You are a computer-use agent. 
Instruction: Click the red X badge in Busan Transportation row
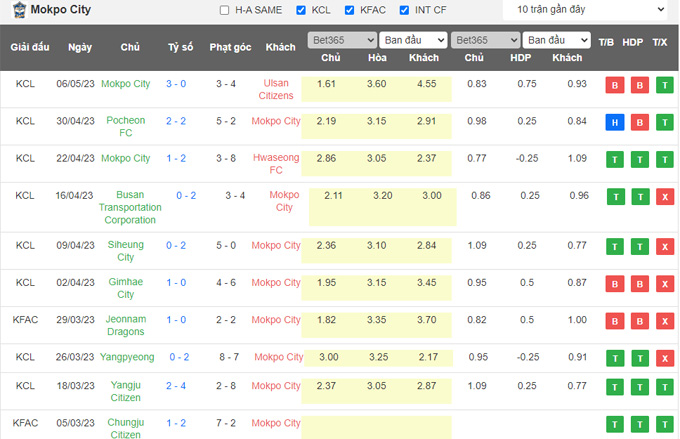(661, 196)
